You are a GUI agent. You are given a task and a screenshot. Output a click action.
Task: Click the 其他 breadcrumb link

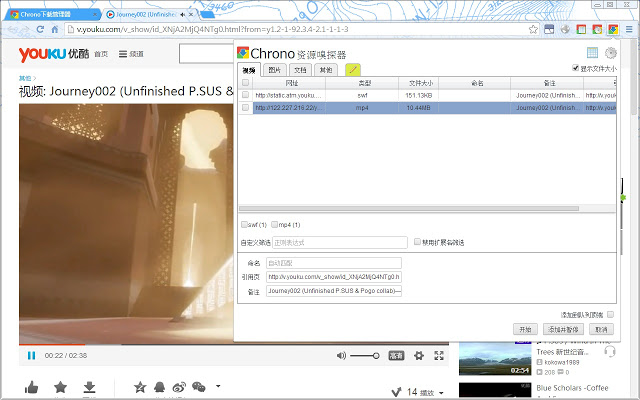point(25,78)
